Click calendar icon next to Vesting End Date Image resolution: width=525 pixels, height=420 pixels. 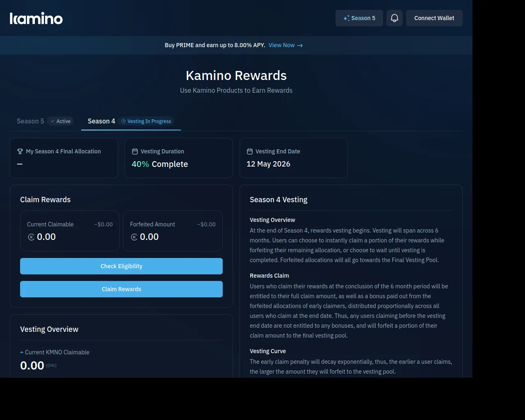pyautogui.click(x=250, y=151)
